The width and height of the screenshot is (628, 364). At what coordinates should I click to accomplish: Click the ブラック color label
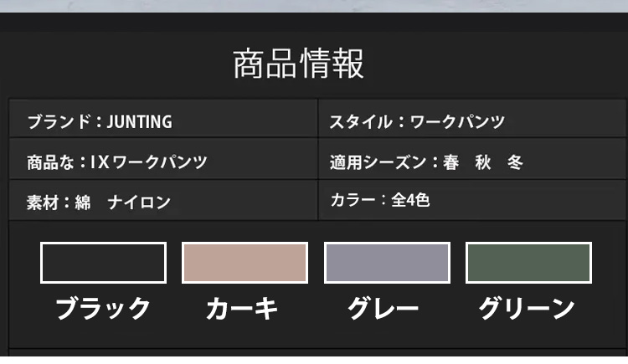coord(103,309)
